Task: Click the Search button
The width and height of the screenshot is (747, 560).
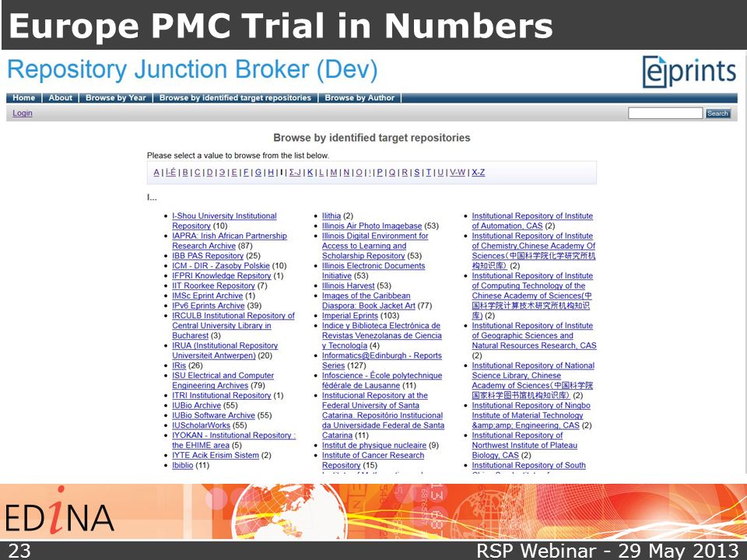Action: point(717,114)
